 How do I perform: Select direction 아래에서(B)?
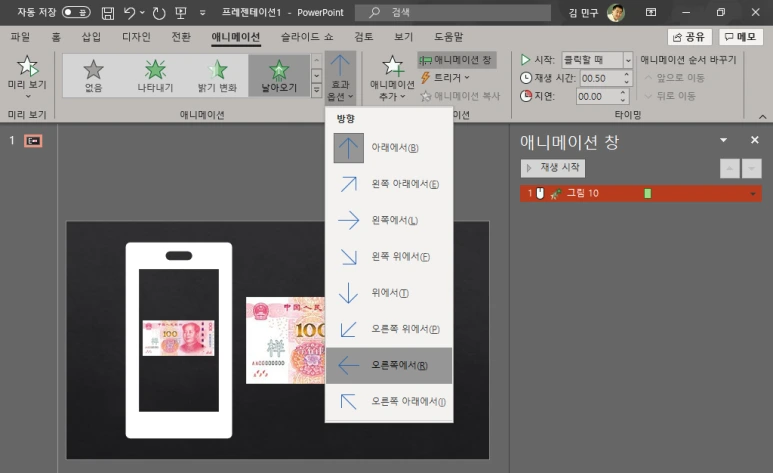(x=389, y=147)
